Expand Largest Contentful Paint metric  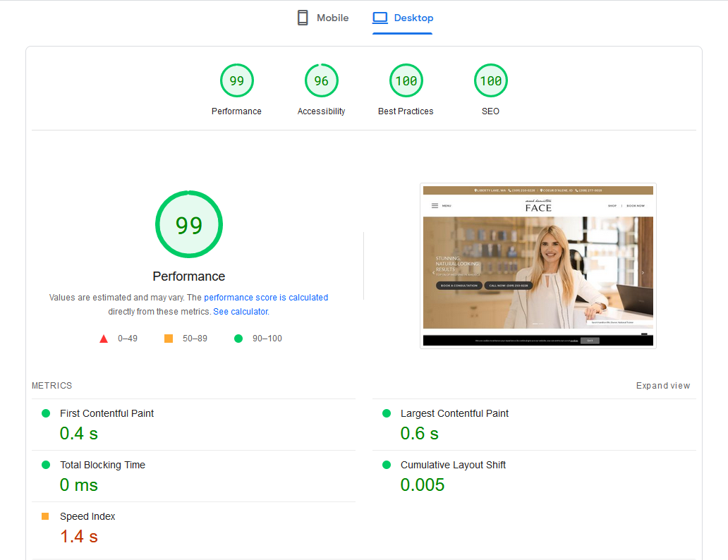click(454, 413)
